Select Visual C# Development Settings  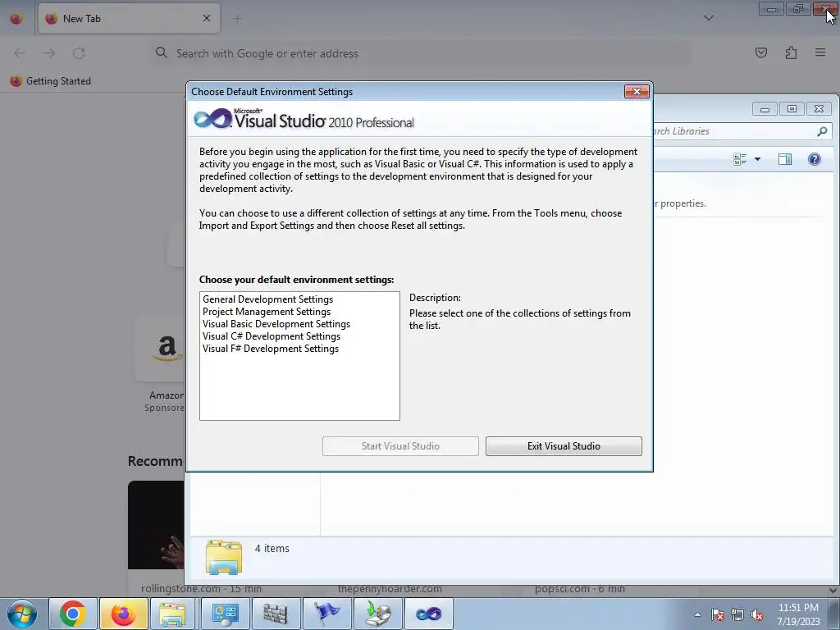tap(271, 336)
